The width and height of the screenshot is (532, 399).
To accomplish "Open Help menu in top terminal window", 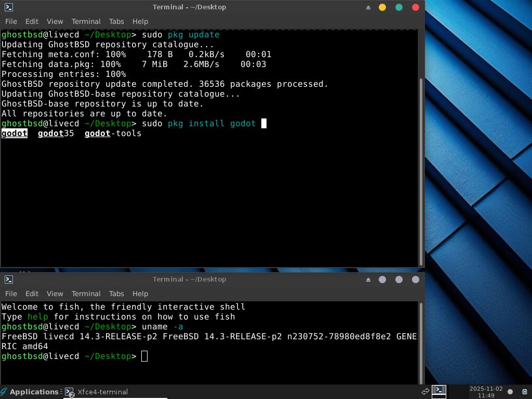I will pos(140,21).
